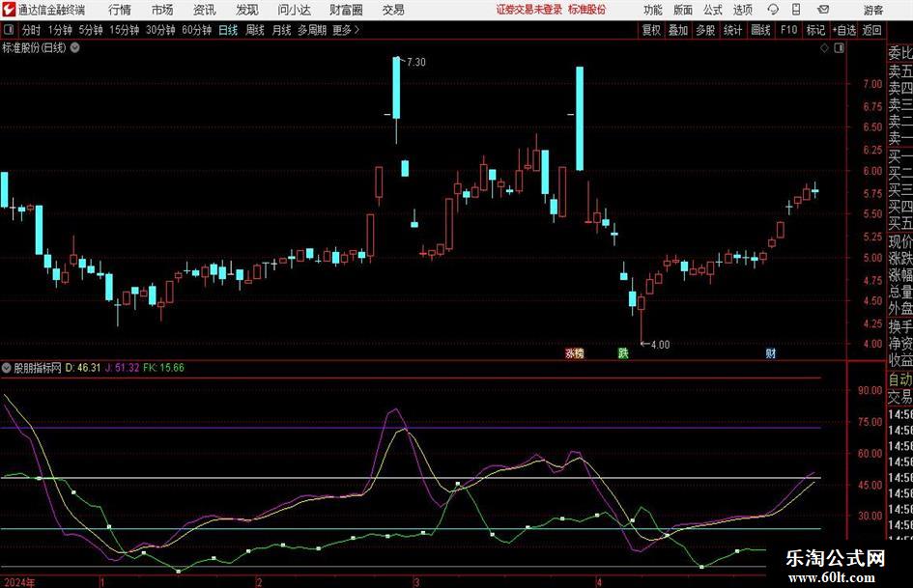Open the 财富圈 menu
Screen dimensions: 913x588
point(346,10)
